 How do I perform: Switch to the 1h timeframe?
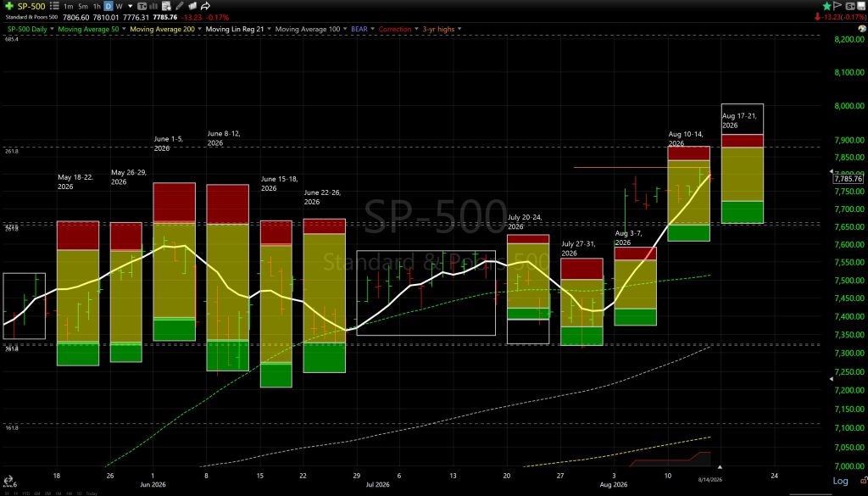tap(97, 7)
